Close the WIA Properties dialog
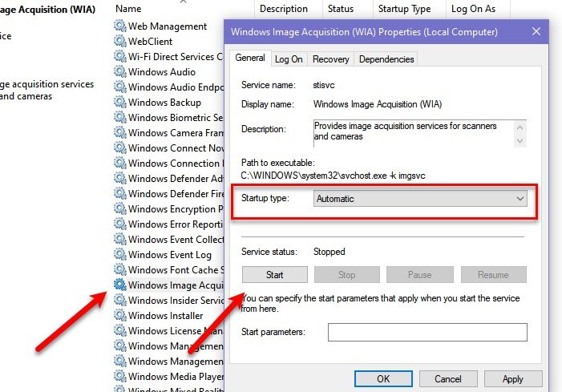This screenshot has width=562, height=392. (x=534, y=33)
